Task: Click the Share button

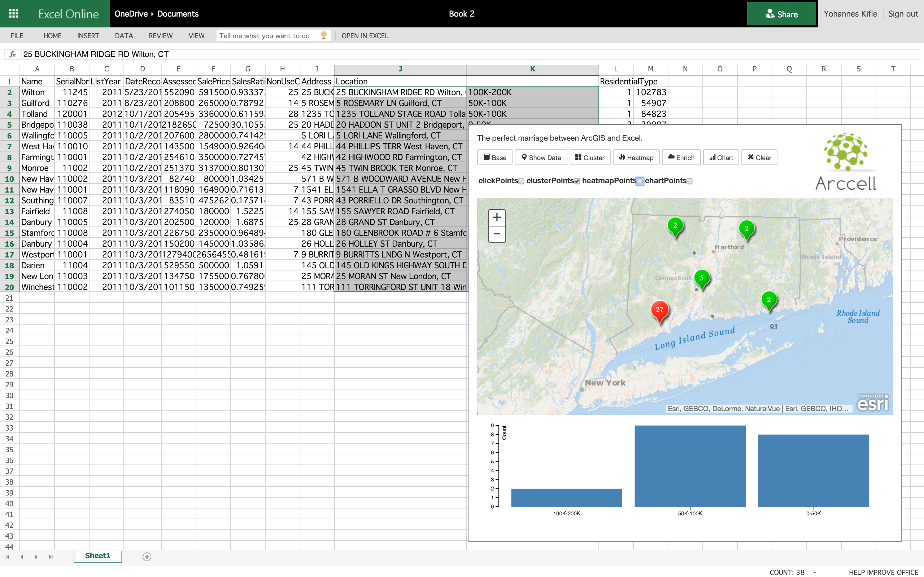Action: (x=781, y=14)
